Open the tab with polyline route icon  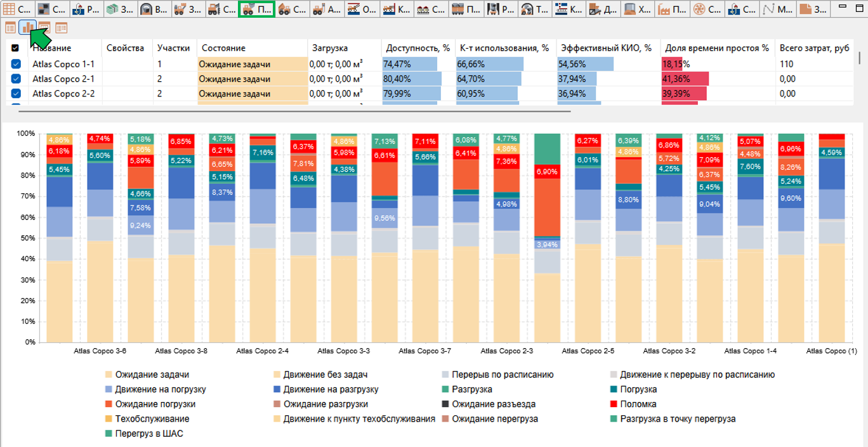[x=777, y=9]
